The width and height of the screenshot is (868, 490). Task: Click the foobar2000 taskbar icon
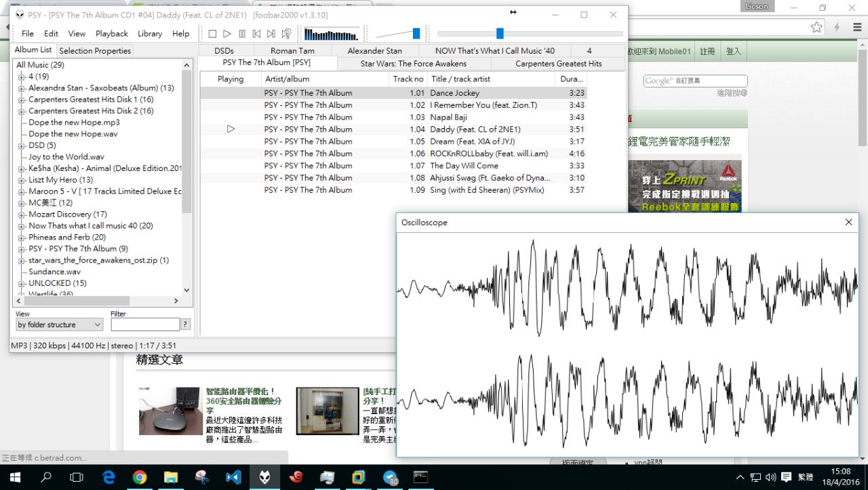click(x=264, y=477)
